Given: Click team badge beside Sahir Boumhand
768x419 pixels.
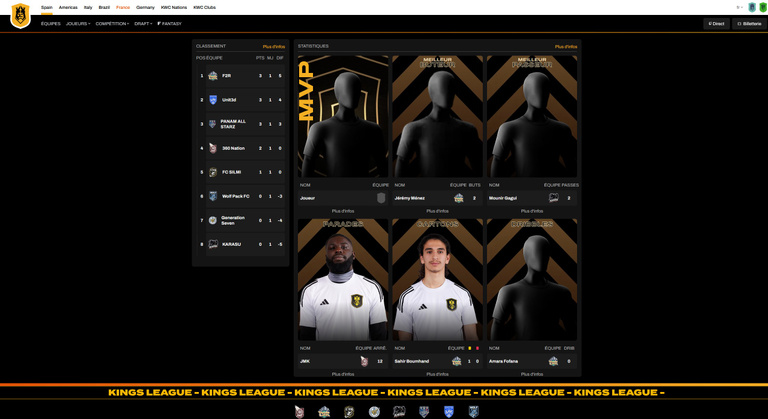Looking at the screenshot, I should coord(456,361).
